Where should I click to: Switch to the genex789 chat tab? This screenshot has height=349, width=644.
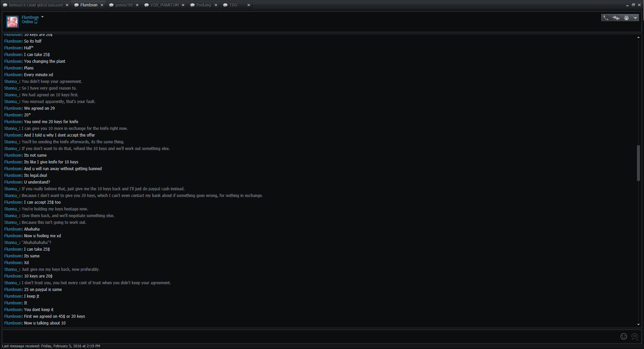point(124,5)
